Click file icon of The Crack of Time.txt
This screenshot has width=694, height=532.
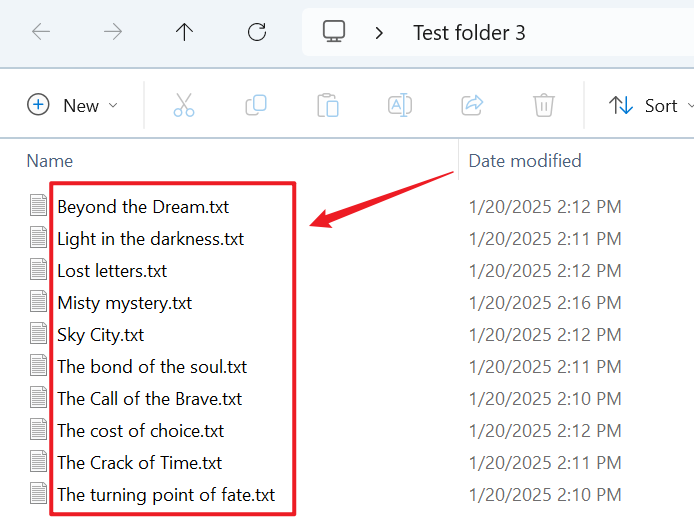coord(39,461)
